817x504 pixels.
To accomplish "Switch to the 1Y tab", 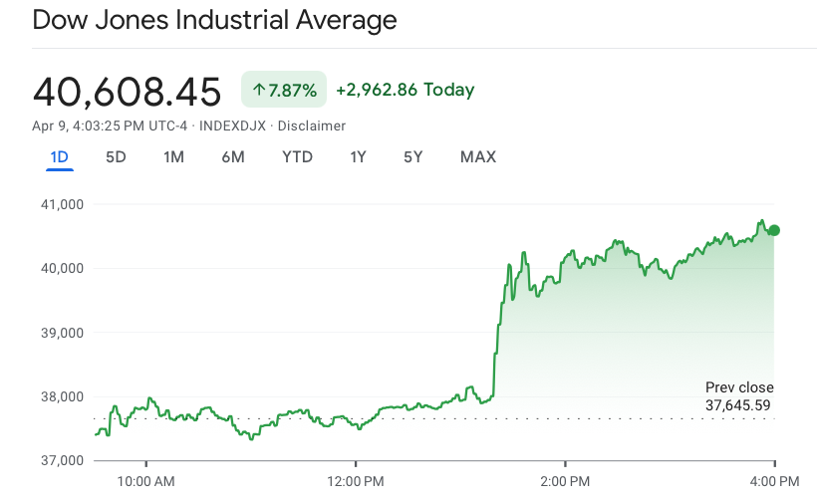I will pyautogui.click(x=359, y=157).
